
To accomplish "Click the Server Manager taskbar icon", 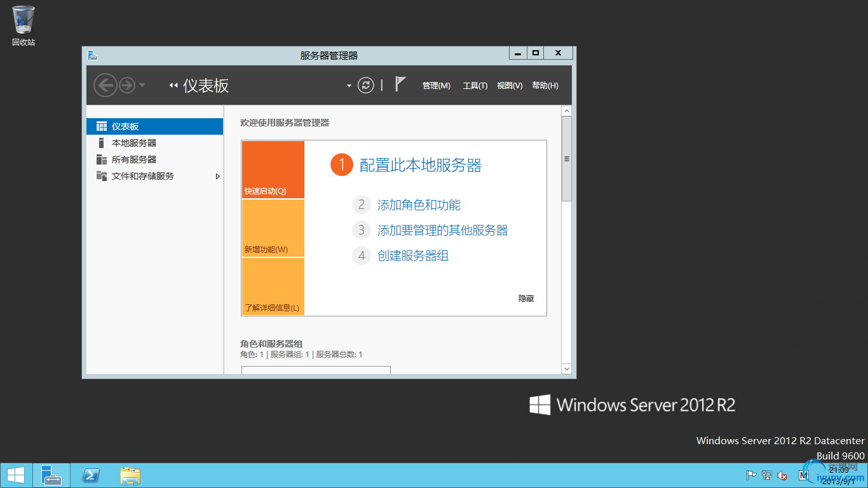I will point(51,475).
